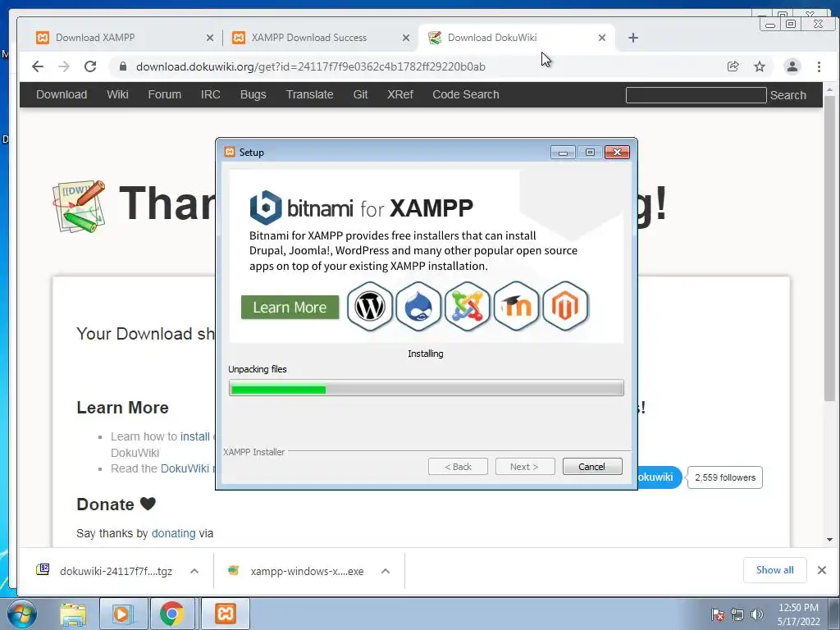Bookmark this page with the star icon

[x=760, y=66]
